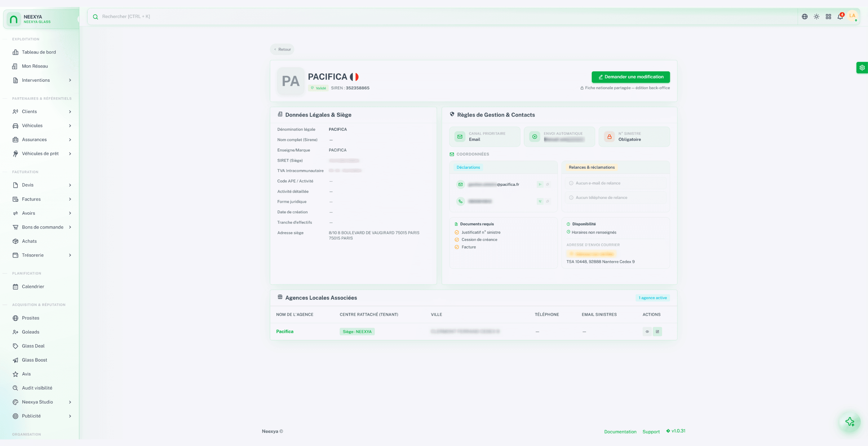Click the search field Rechercher
868x446 pixels.
tap(442, 17)
